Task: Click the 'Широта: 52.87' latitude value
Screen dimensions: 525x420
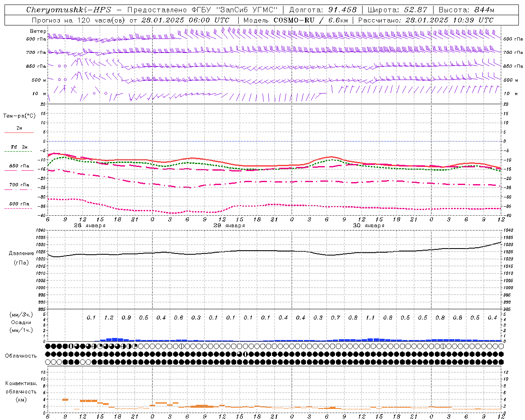Action: pos(397,10)
